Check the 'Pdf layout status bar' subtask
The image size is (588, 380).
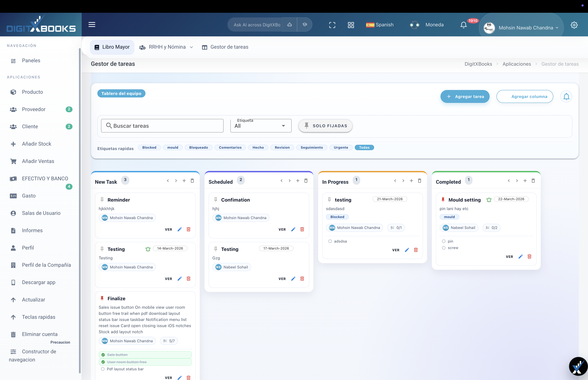[103, 369]
